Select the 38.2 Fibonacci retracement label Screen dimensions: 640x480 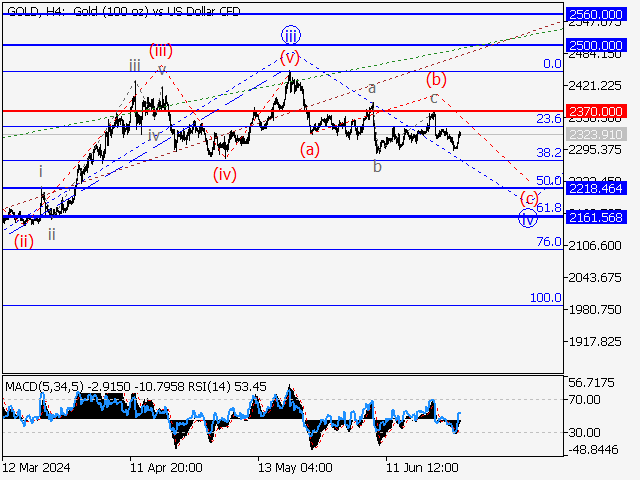pos(548,153)
